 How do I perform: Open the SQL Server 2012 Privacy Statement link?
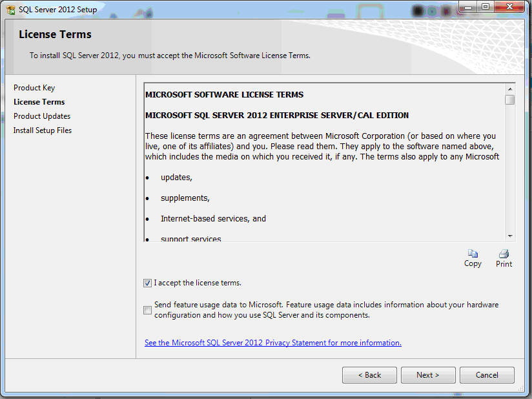tap(273, 343)
